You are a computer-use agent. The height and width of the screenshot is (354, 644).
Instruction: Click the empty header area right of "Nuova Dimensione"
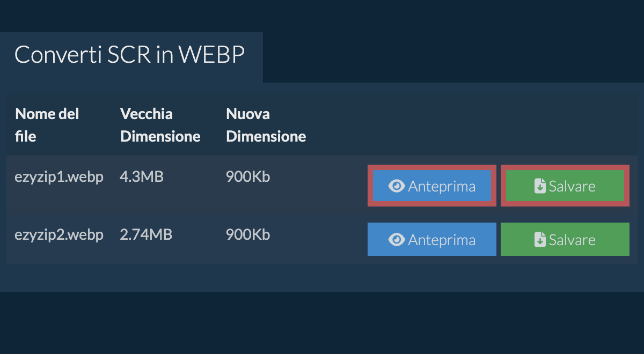coord(472,125)
